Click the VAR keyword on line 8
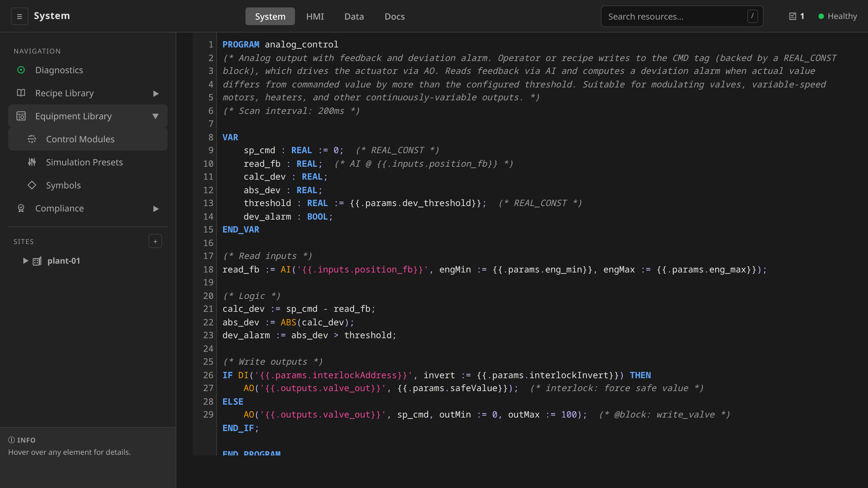Screen dimensions: 868x488 click(230, 137)
